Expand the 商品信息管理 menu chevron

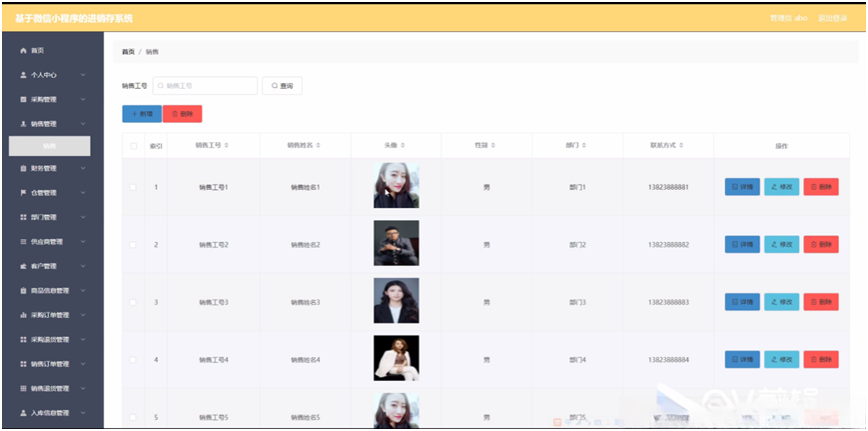pos(83,291)
